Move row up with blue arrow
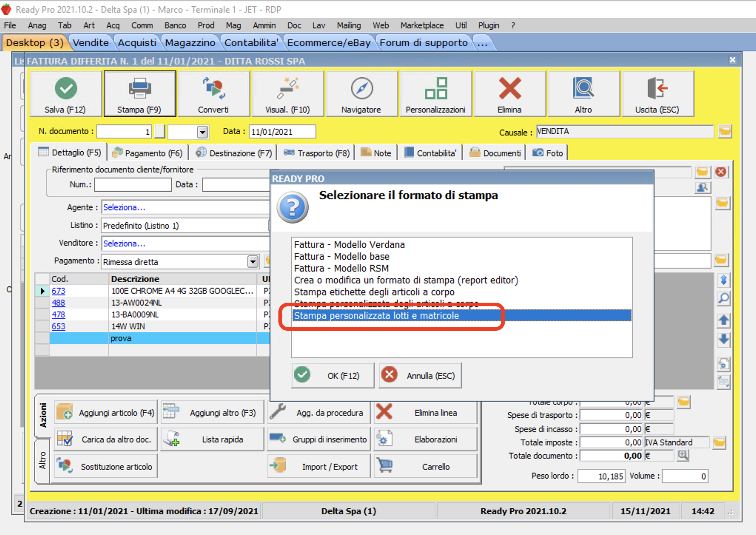The image size is (756, 535). 723,321
